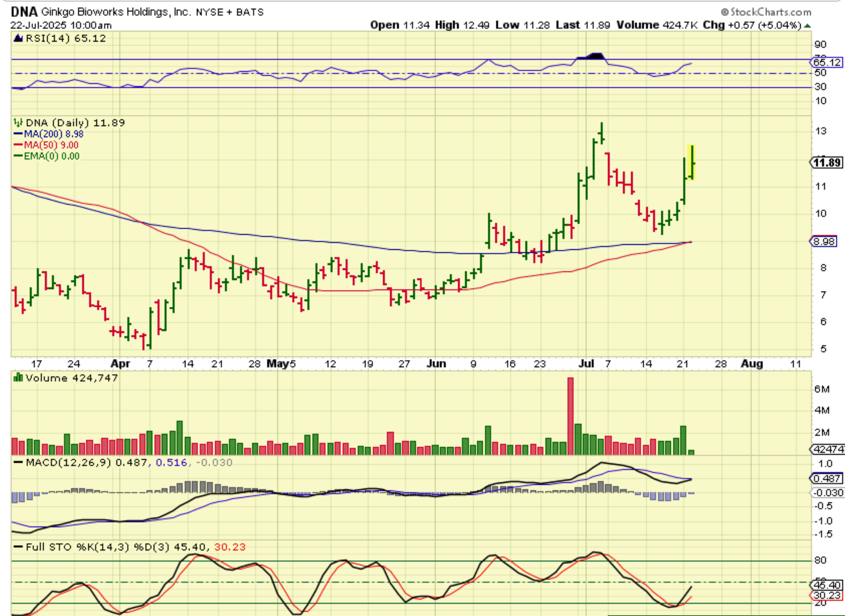Select the MA(50) red legend line
Viewport: 845px width, 616px height.
[x=18, y=145]
